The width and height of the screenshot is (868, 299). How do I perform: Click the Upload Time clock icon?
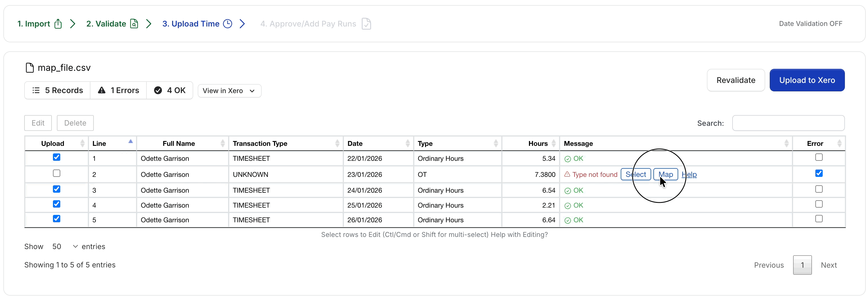[228, 24]
